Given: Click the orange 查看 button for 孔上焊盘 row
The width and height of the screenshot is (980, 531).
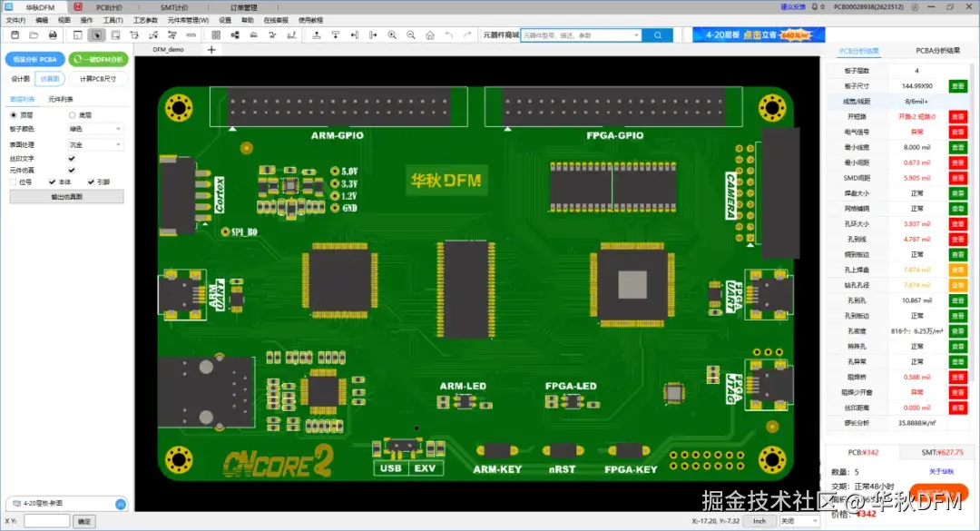Looking at the screenshot, I should tap(958, 270).
